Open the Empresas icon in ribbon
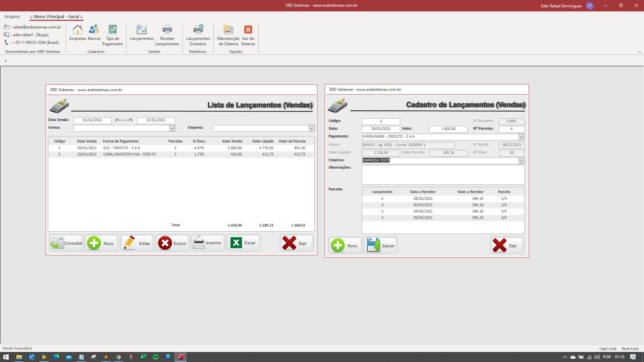The height and width of the screenshot is (362, 644). point(77,33)
